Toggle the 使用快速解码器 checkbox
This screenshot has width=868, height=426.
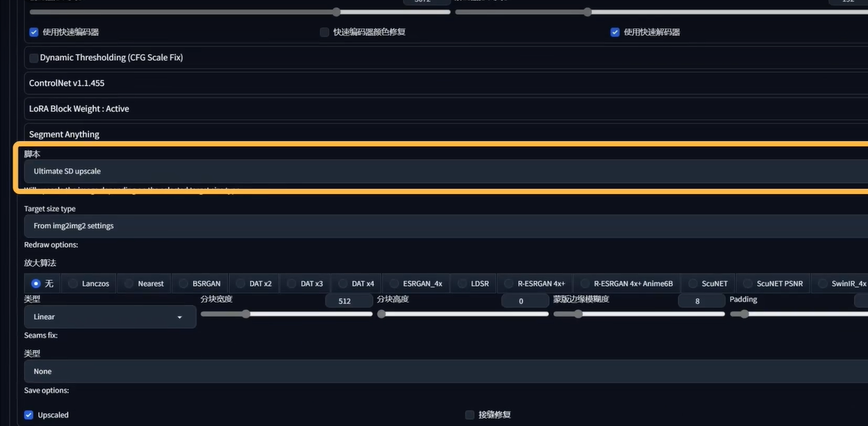click(615, 32)
